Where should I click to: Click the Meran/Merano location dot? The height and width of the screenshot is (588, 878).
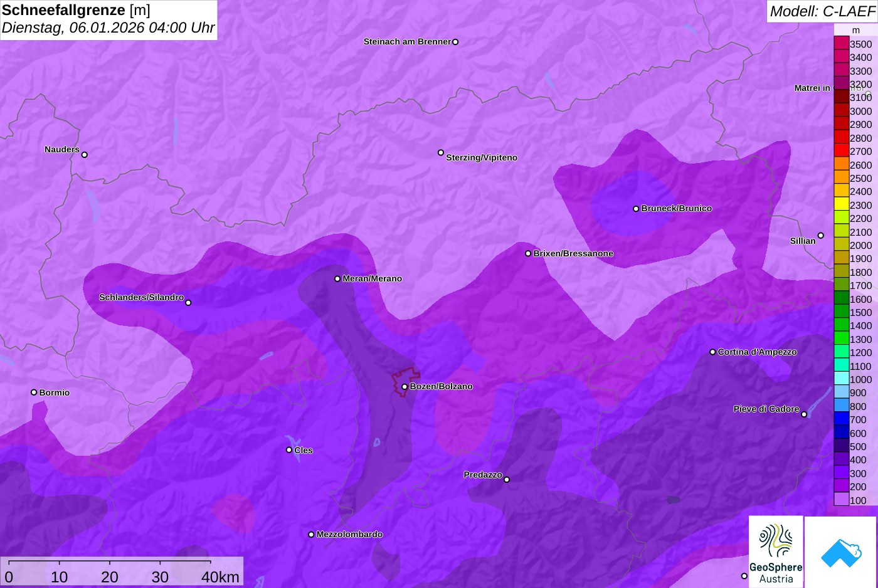(x=337, y=279)
